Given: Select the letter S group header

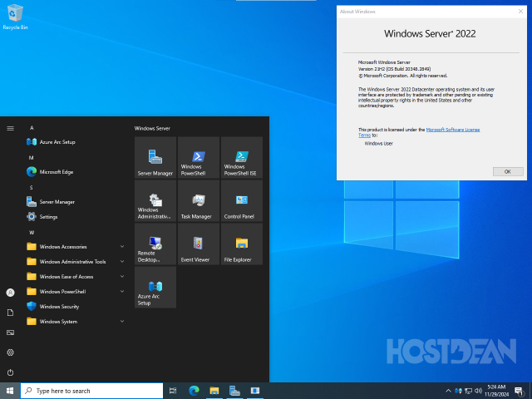Looking at the screenshot, I should tap(32, 188).
